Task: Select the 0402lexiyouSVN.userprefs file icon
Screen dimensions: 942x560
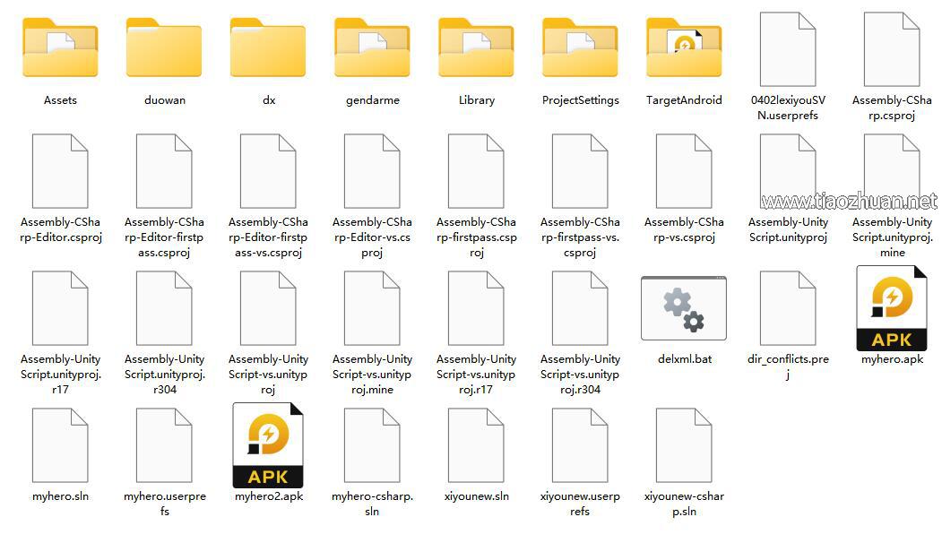Action: coord(788,49)
